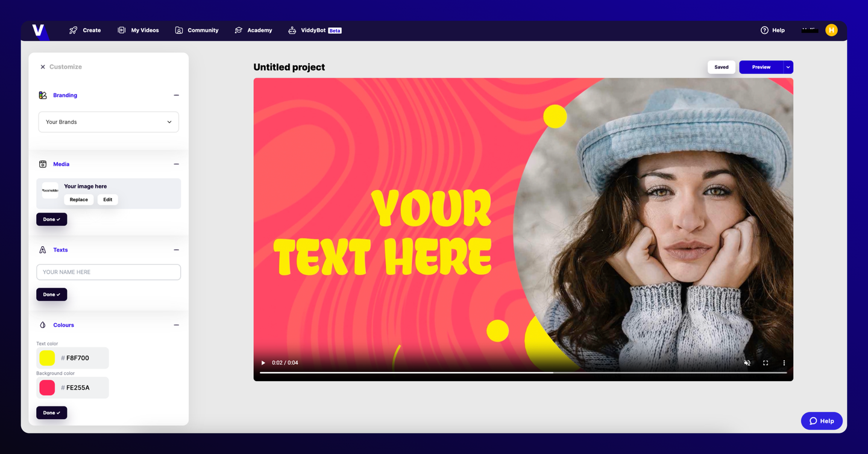
Task: Collapse the Branding section
Action: (176, 95)
